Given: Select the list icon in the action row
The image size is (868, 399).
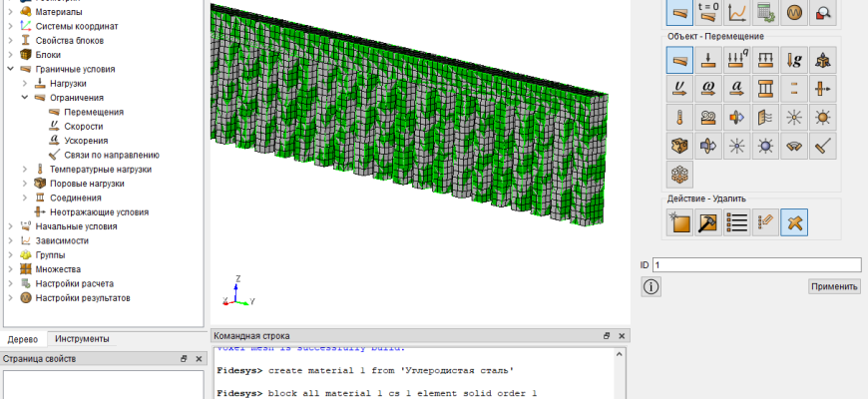Looking at the screenshot, I should coord(737,223).
